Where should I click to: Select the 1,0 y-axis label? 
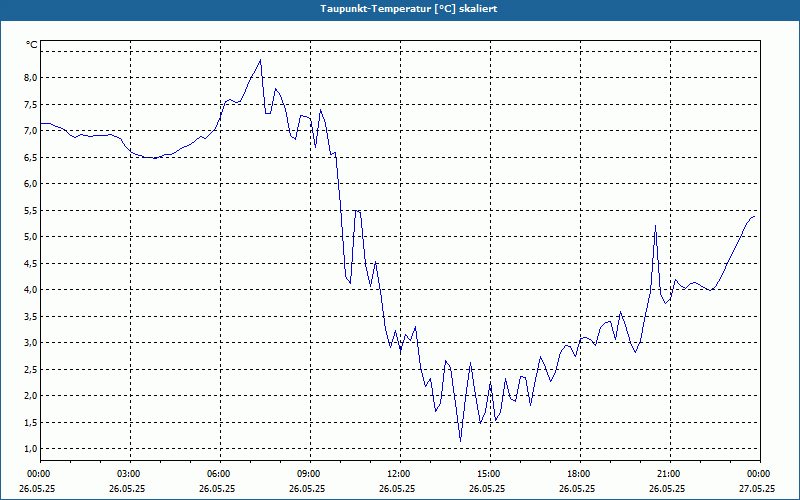pyautogui.click(x=31, y=449)
